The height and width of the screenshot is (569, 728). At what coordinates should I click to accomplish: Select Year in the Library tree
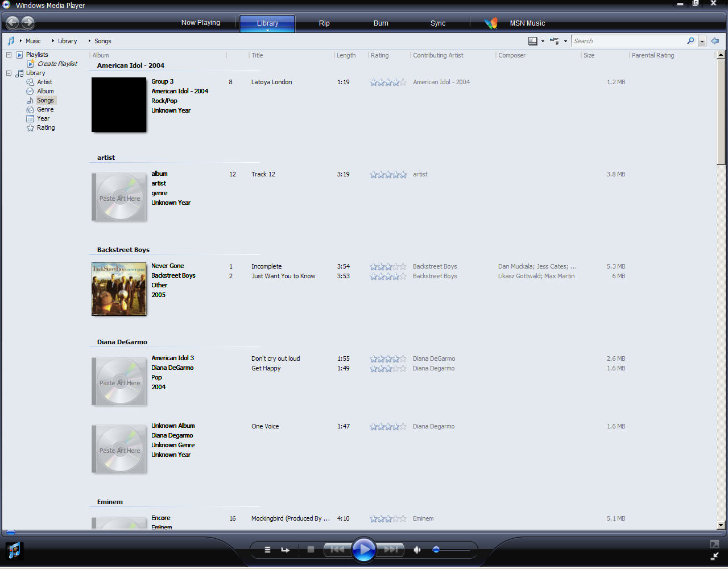(x=43, y=118)
